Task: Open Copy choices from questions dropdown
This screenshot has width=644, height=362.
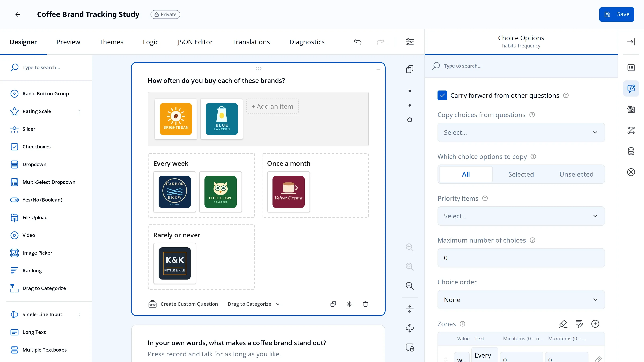Action: (521, 132)
